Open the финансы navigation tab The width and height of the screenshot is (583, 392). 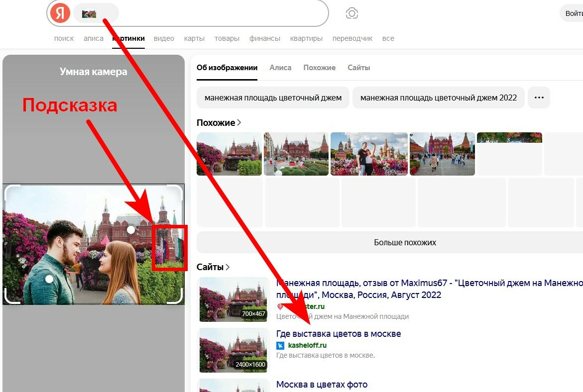click(265, 38)
